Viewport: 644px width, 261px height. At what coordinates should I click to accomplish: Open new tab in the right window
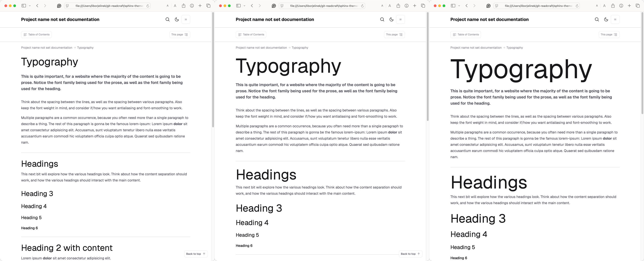(629, 6)
